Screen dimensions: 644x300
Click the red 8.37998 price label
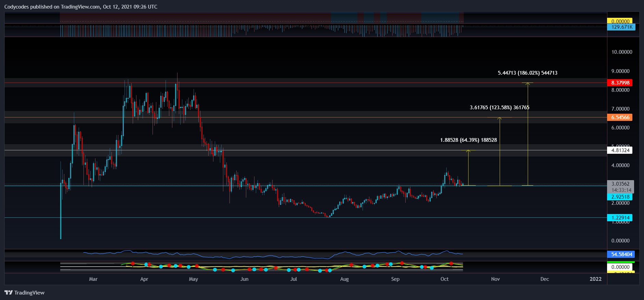620,83
